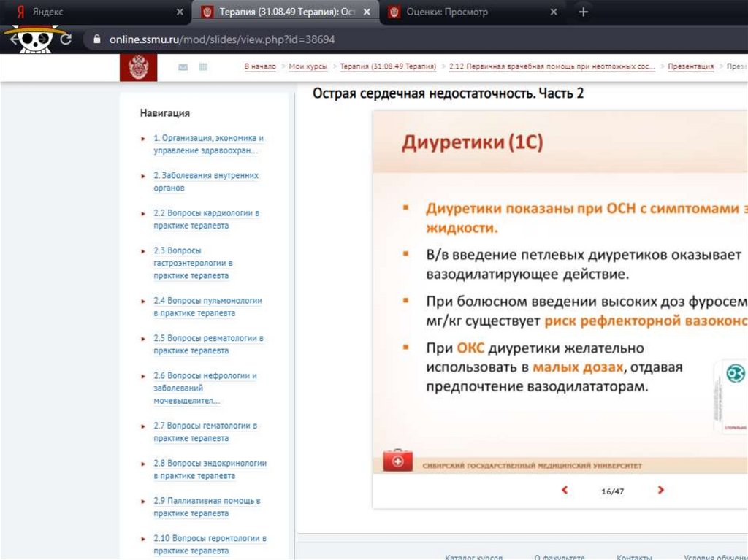
Task: Click heading Острая сердечная недостаточность. Часть 2
Action: tap(448, 93)
